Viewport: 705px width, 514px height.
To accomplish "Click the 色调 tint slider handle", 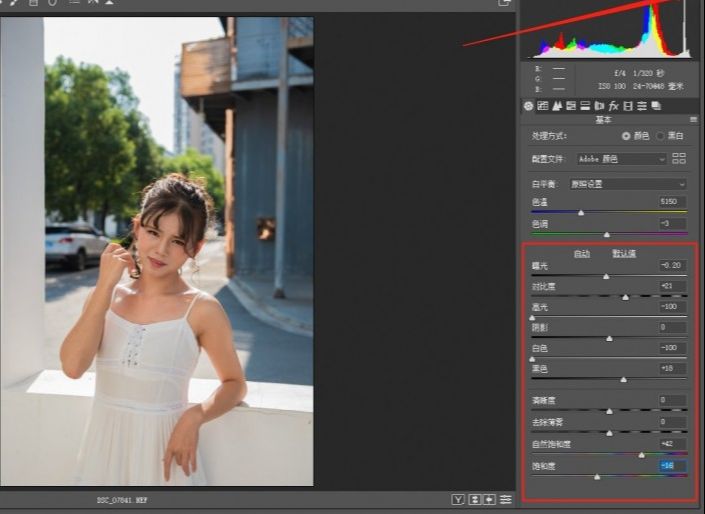I will pyautogui.click(x=607, y=234).
